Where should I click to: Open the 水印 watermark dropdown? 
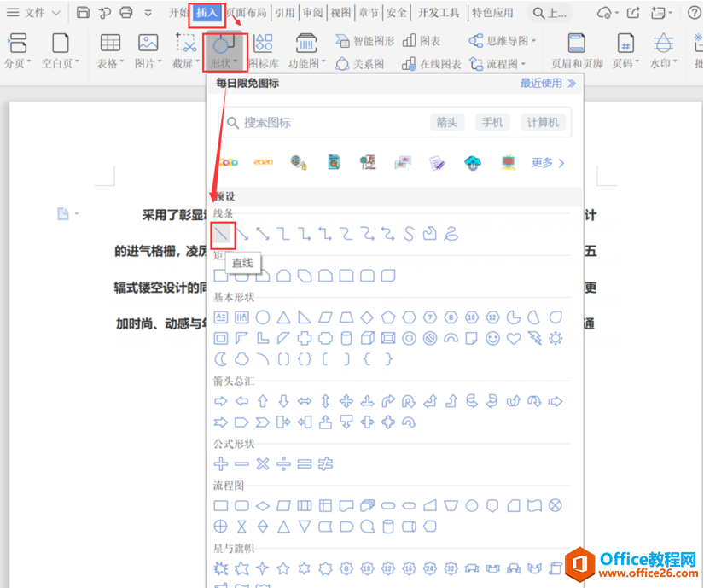point(663,51)
